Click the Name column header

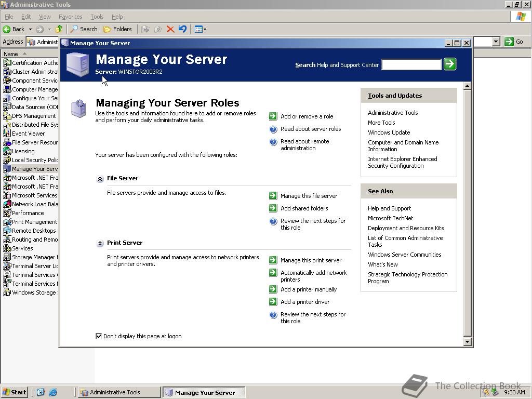point(30,54)
